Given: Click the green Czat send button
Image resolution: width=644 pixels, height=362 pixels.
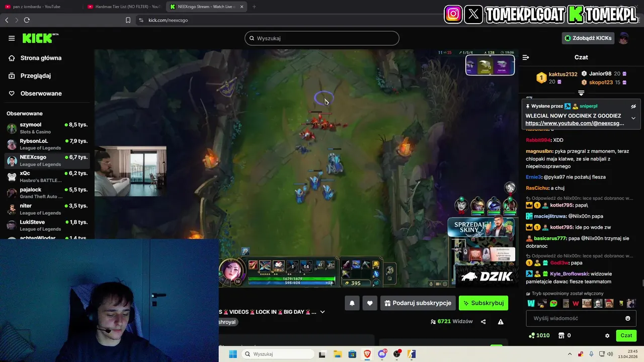Looking at the screenshot, I should 626,335.
